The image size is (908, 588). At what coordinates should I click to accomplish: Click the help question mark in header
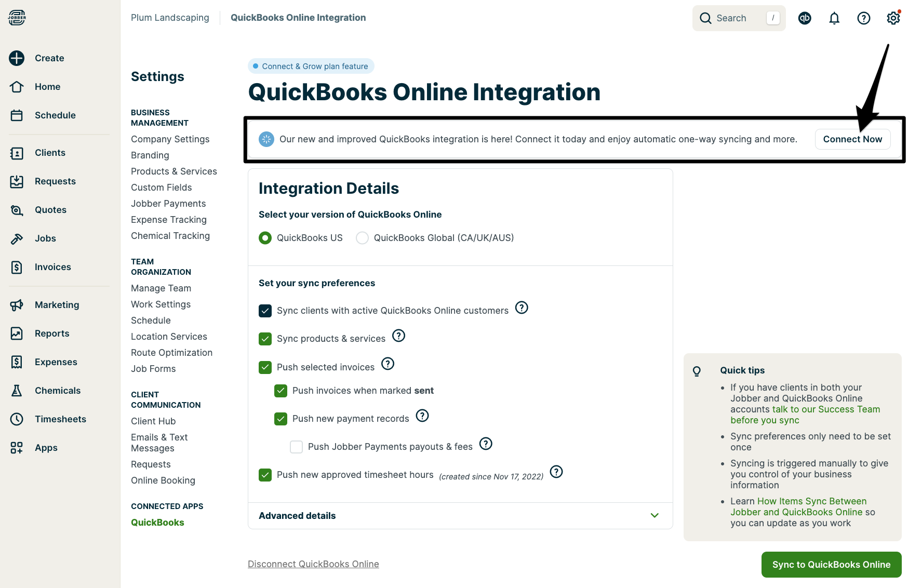click(863, 19)
